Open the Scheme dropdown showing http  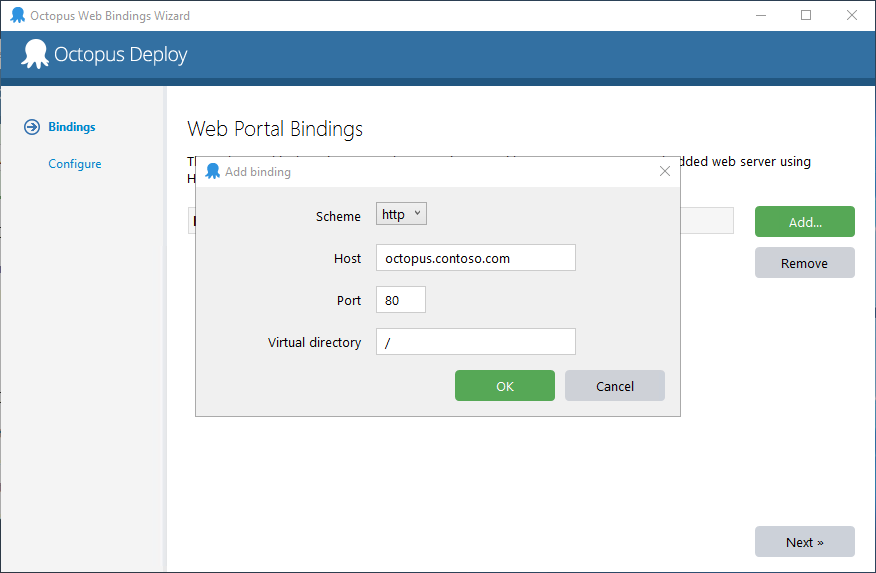pos(401,214)
